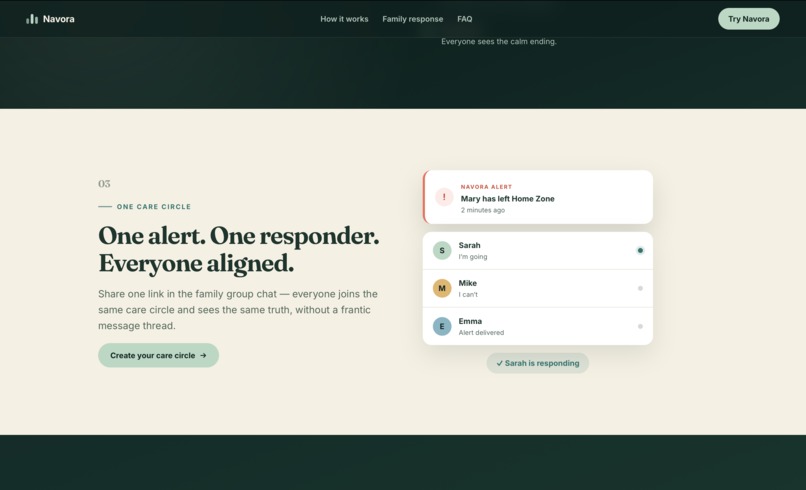Click the arrow in Create your care circle

pyautogui.click(x=203, y=355)
